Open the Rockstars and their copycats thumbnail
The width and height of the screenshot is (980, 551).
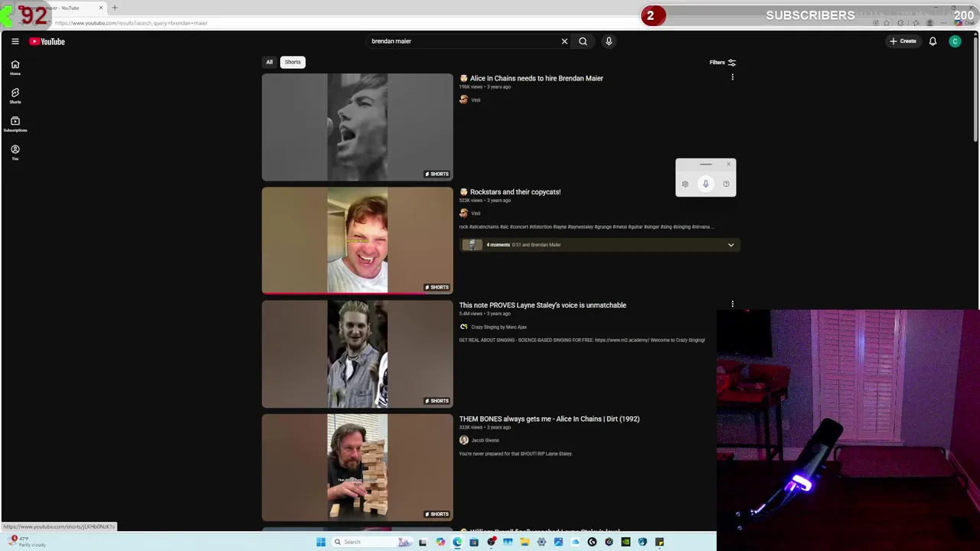358,240
